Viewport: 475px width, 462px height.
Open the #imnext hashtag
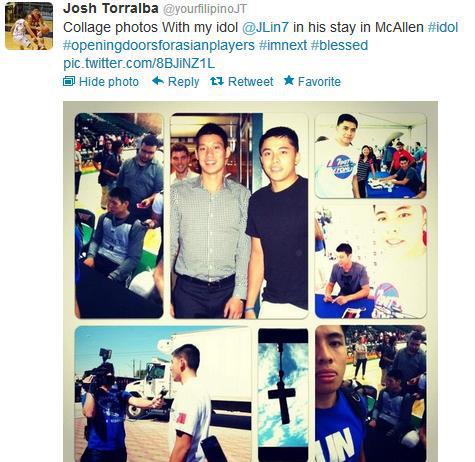(x=283, y=45)
